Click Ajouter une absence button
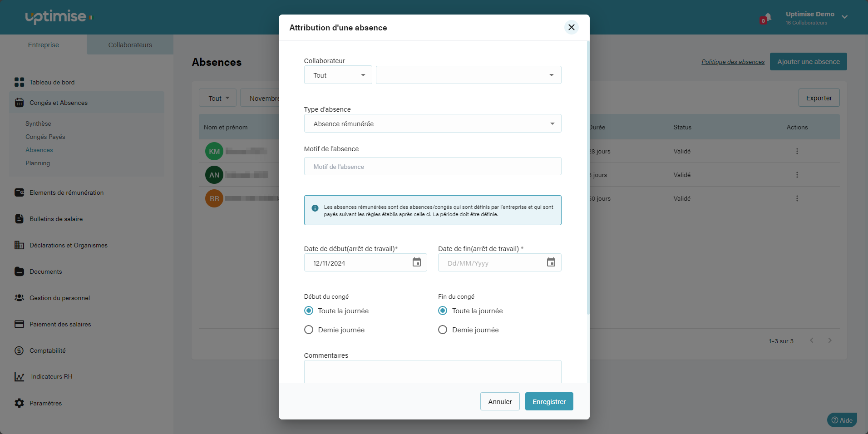 pos(809,62)
